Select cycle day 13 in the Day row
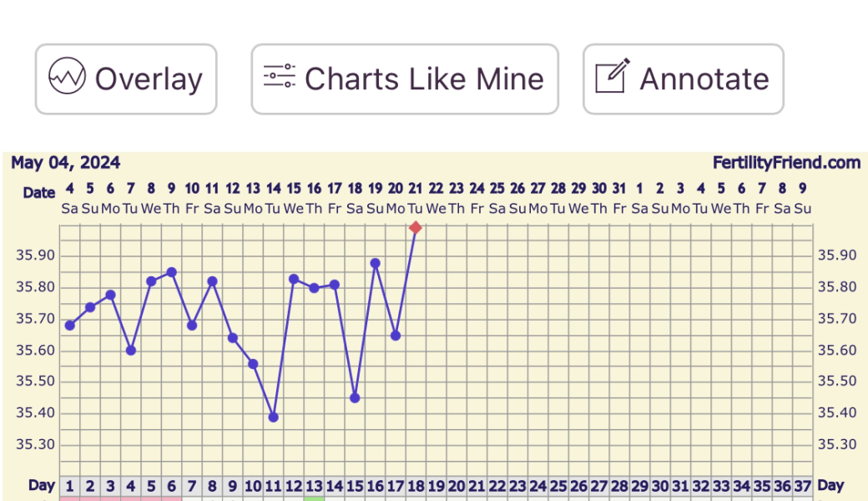Screen dimensions: 868x501 [x=314, y=486]
